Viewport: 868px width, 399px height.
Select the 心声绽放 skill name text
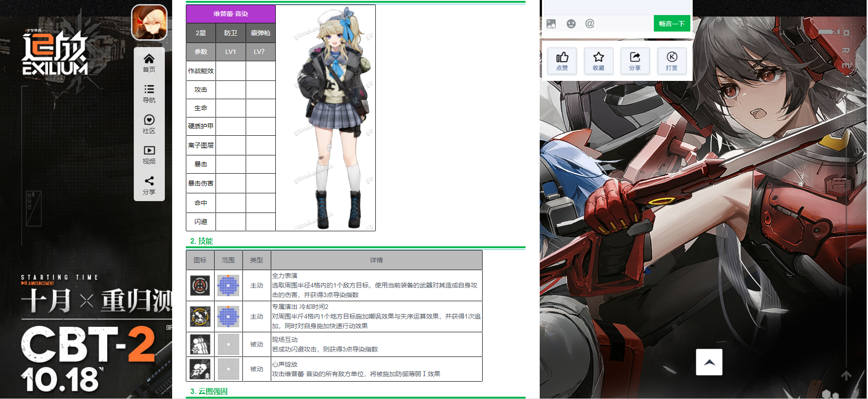(x=285, y=364)
